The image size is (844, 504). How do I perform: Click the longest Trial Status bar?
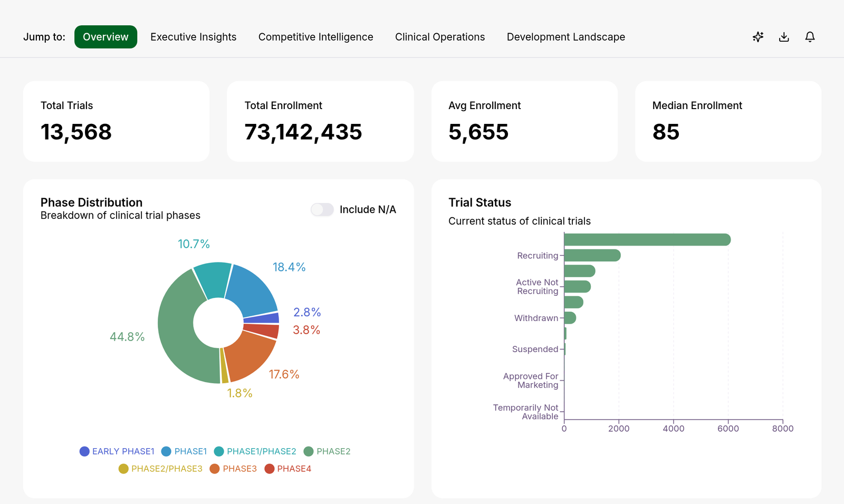pyautogui.click(x=647, y=240)
